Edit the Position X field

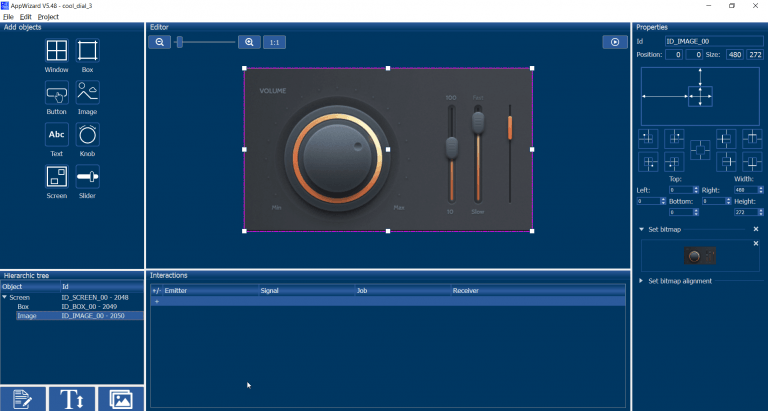674,55
